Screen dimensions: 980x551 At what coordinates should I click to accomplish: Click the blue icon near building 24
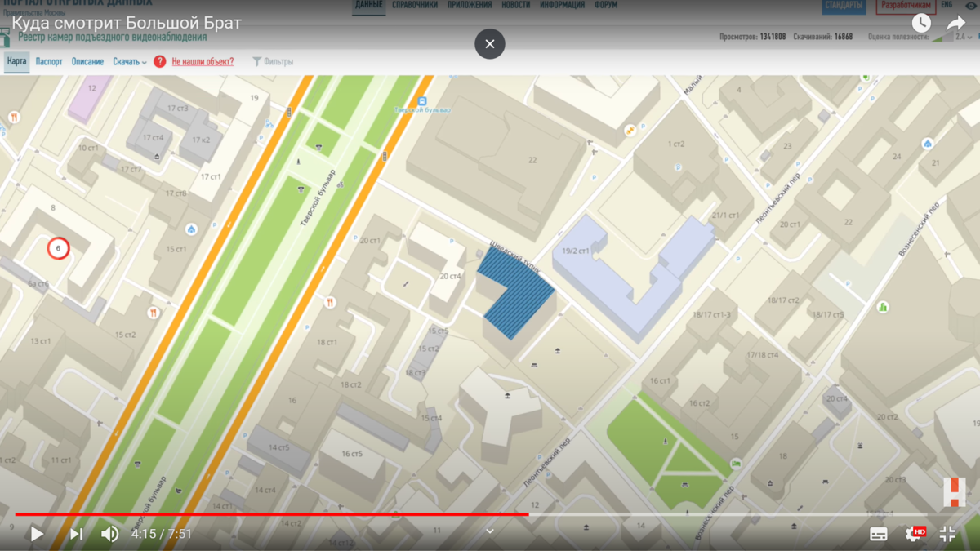928,144
